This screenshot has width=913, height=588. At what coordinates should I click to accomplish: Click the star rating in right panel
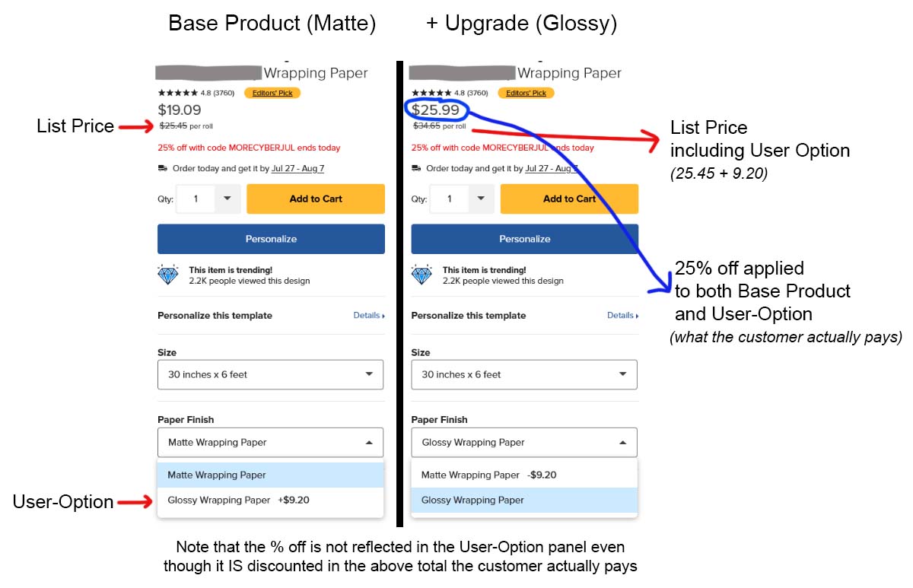(x=432, y=93)
